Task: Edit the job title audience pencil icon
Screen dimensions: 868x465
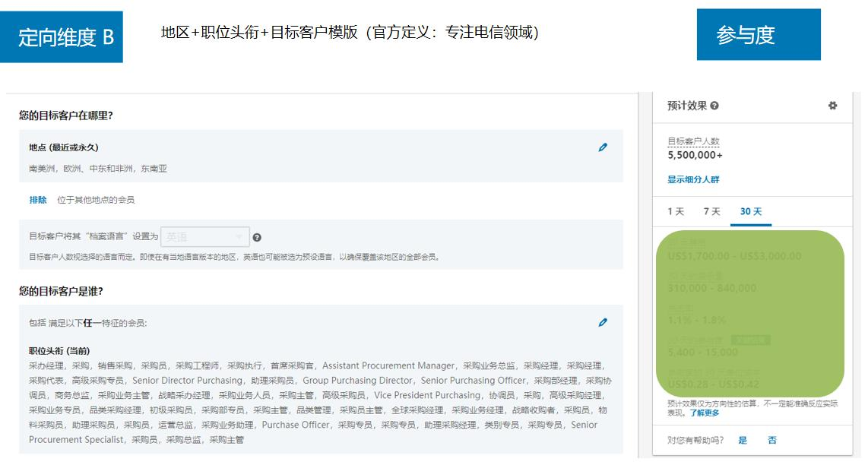Action: pyautogui.click(x=603, y=322)
